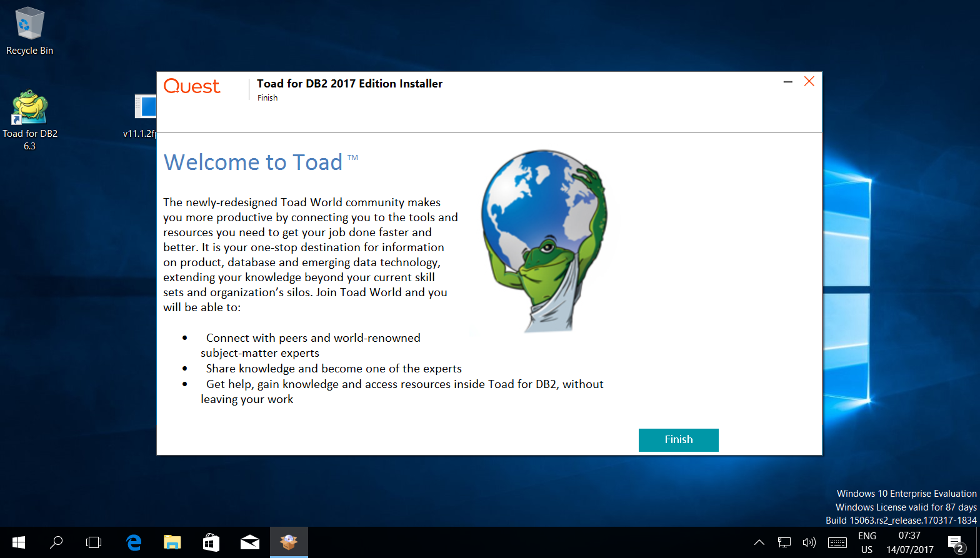Open Microsoft Store from taskbar
This screenshot has height=558, width=980.
tap(211, 542)
